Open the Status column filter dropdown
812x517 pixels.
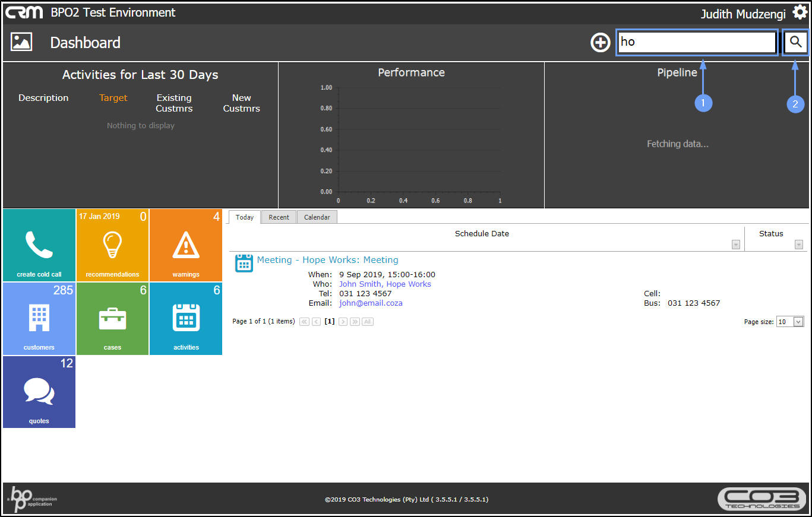click(799, 245)
